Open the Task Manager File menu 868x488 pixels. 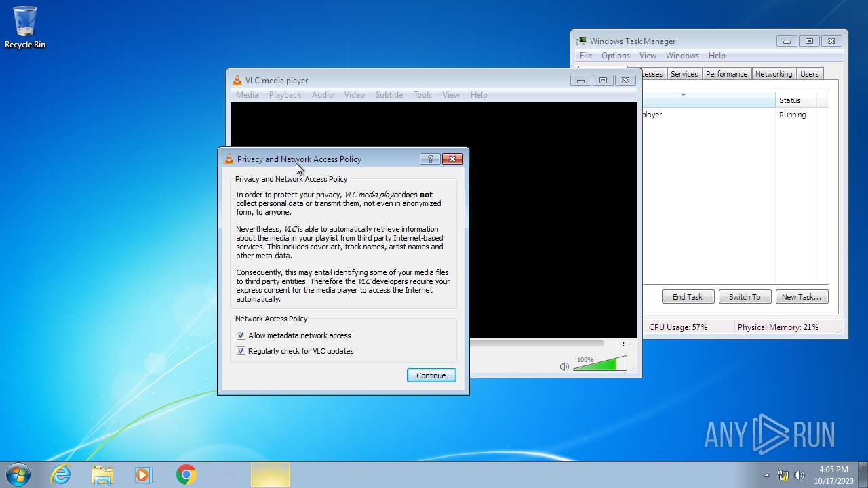(586, 56)
